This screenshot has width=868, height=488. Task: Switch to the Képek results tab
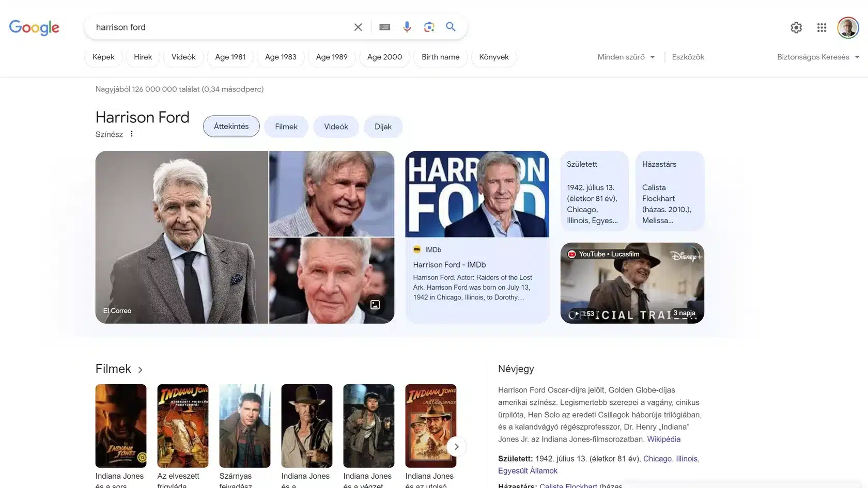tap(103, 57)
